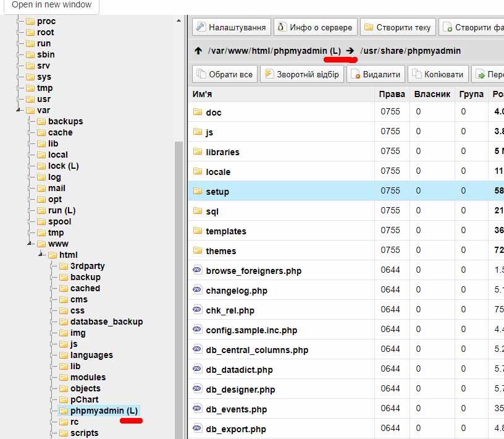Image resolution: width=504 pixels, height=439 pixels.
Task: Select phpmyadmin (L) in folder tree
Action: click(103, 411)
